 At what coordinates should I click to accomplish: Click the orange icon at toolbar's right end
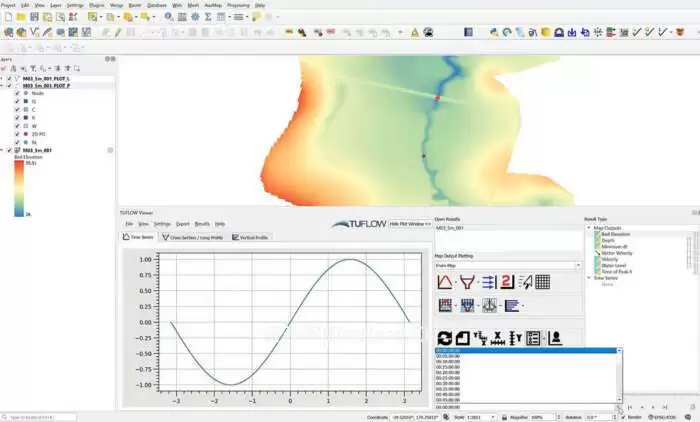(680, 32)
